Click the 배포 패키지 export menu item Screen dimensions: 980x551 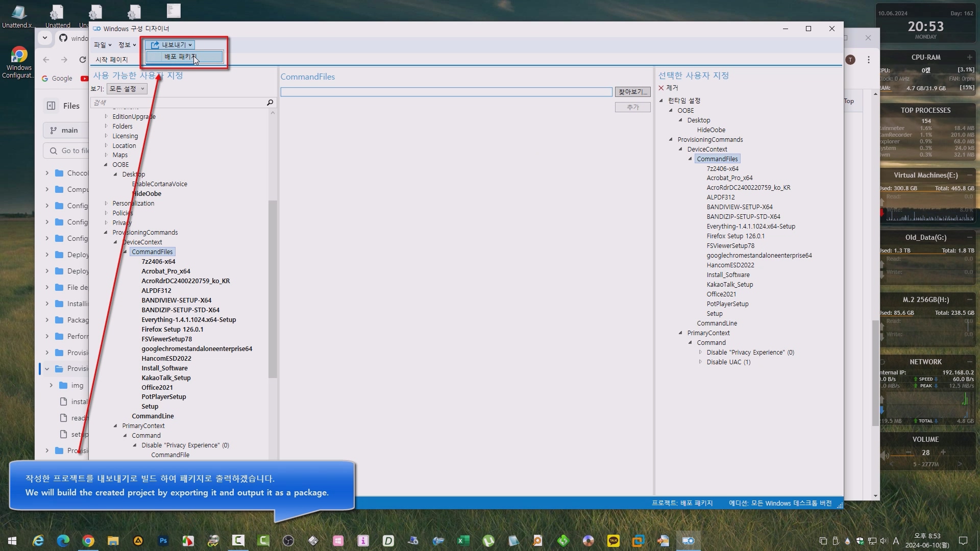pyautogui.click(x=184, y=57)
